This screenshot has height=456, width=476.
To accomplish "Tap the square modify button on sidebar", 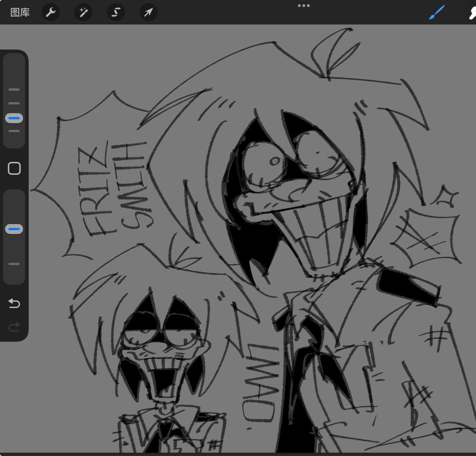I will coord(14,168).
